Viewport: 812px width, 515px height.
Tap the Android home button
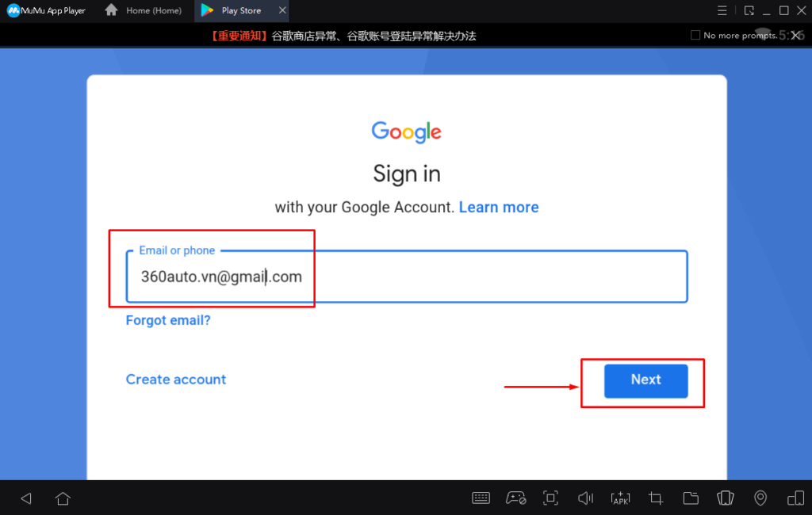pos(63,498)
